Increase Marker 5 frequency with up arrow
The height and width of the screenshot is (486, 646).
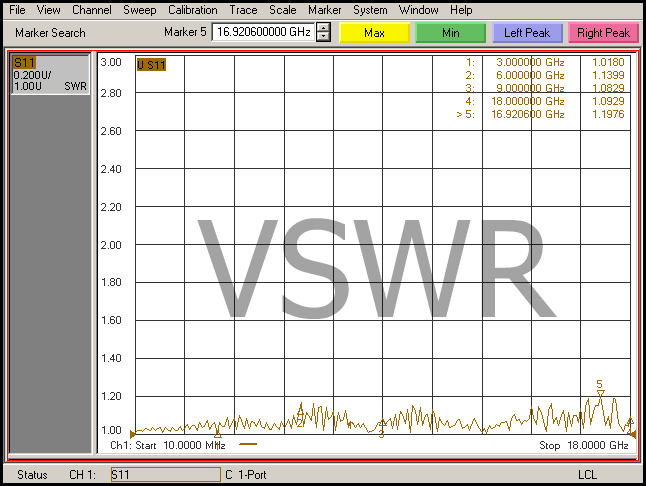pyautogui.click(x=323, y=28)
